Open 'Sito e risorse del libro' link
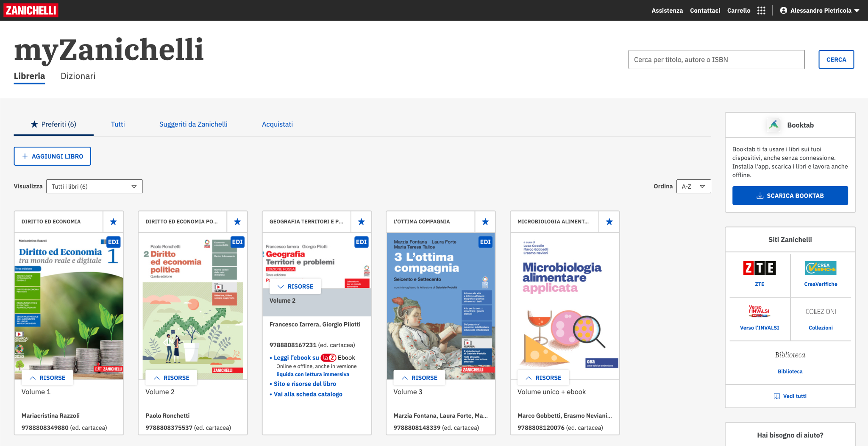 pyautogui.click(x=305, y=384)
